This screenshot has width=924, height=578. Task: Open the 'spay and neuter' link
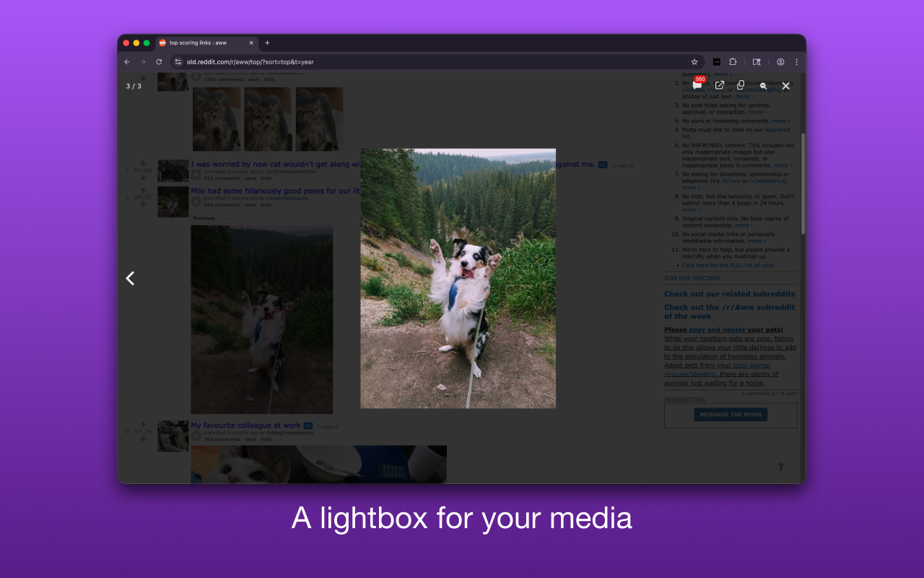[718, 329]
